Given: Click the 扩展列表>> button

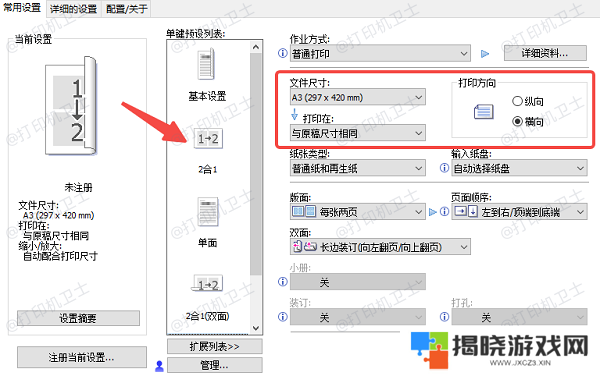Looking at the screenshot, I should [x=215, y=347].
